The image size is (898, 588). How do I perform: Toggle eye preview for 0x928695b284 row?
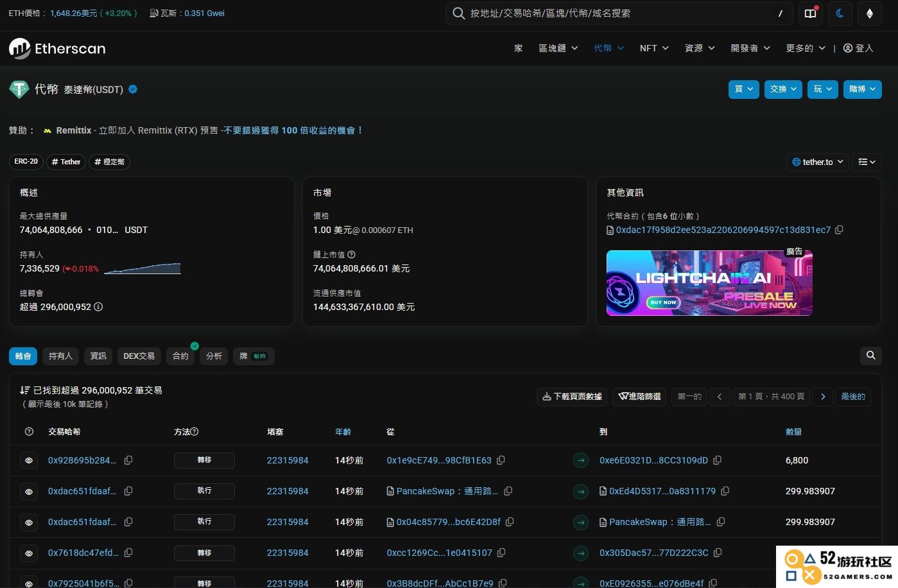[29, 461]
